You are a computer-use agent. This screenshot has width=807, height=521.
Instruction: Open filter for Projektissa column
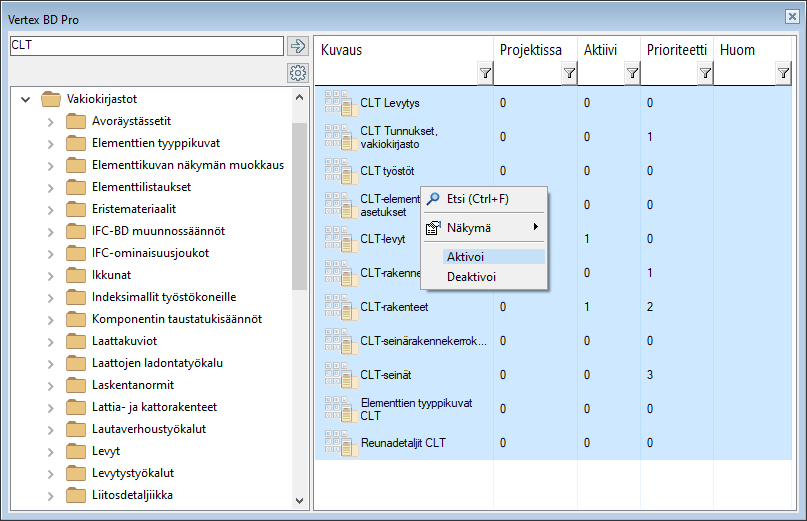pyautogui.click(x=569, y=73)
